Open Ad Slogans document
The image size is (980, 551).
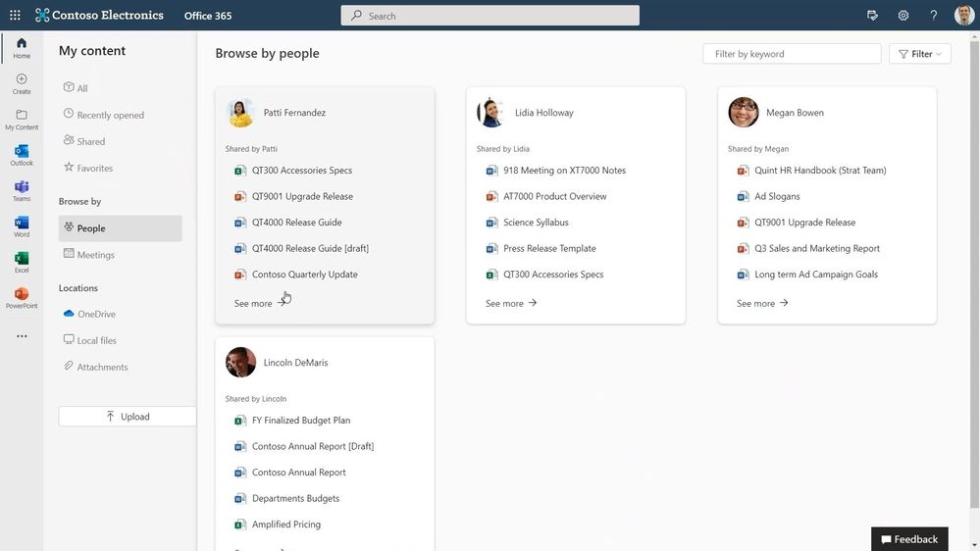(777, 196)
